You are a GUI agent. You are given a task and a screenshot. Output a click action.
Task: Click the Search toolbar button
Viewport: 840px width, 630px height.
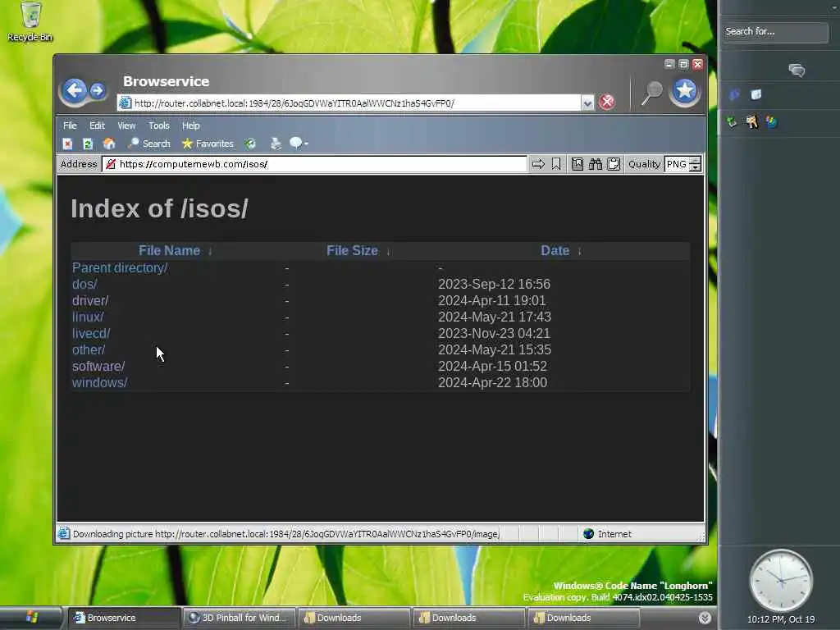click(149, 144)
